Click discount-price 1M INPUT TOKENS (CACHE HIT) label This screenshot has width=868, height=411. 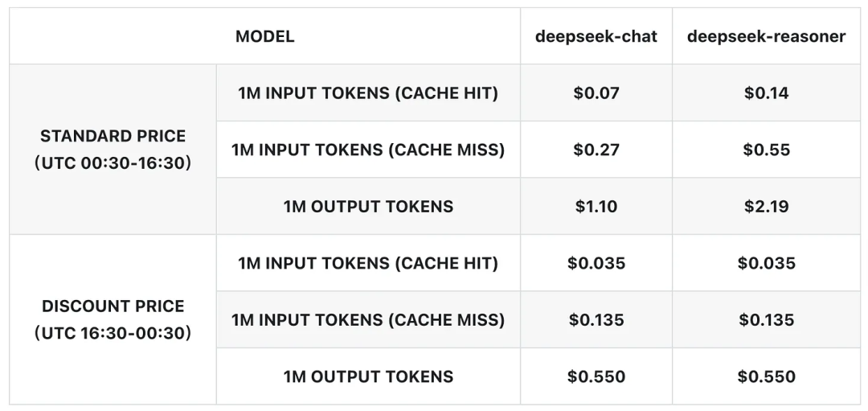(x=368, y=263)
